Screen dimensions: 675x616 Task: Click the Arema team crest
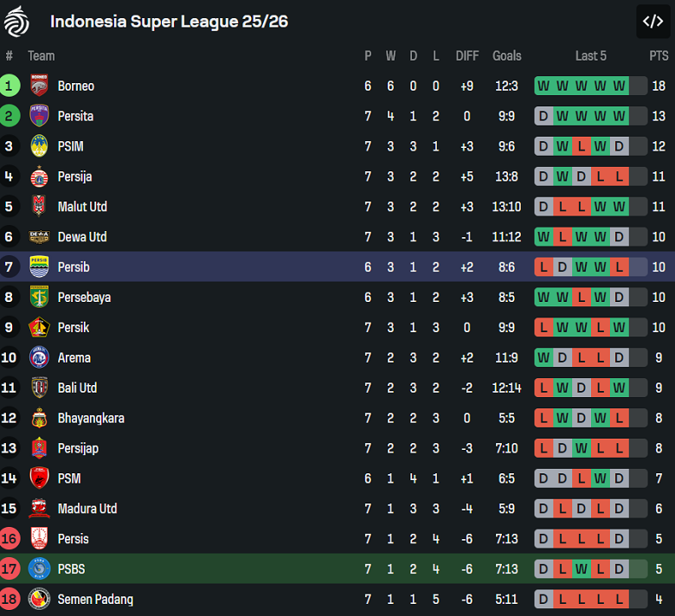click(39, 357)
